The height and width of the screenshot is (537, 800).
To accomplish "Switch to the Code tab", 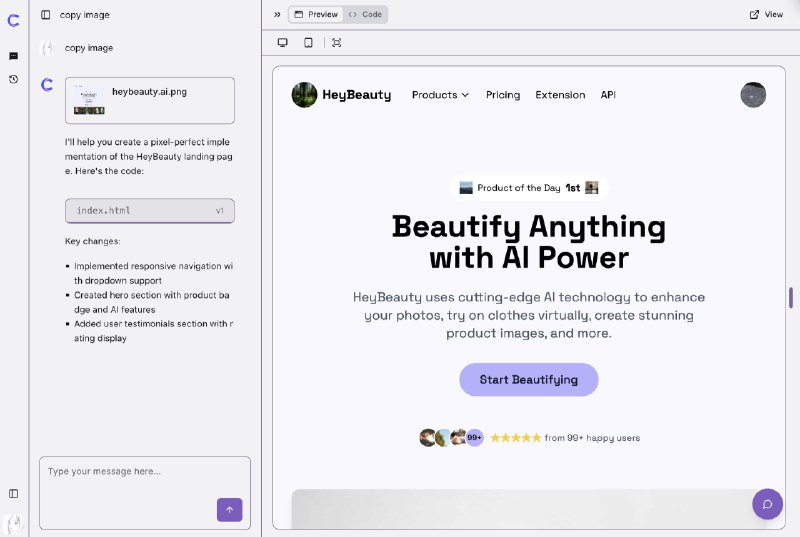I will click(x=365, y=14).
